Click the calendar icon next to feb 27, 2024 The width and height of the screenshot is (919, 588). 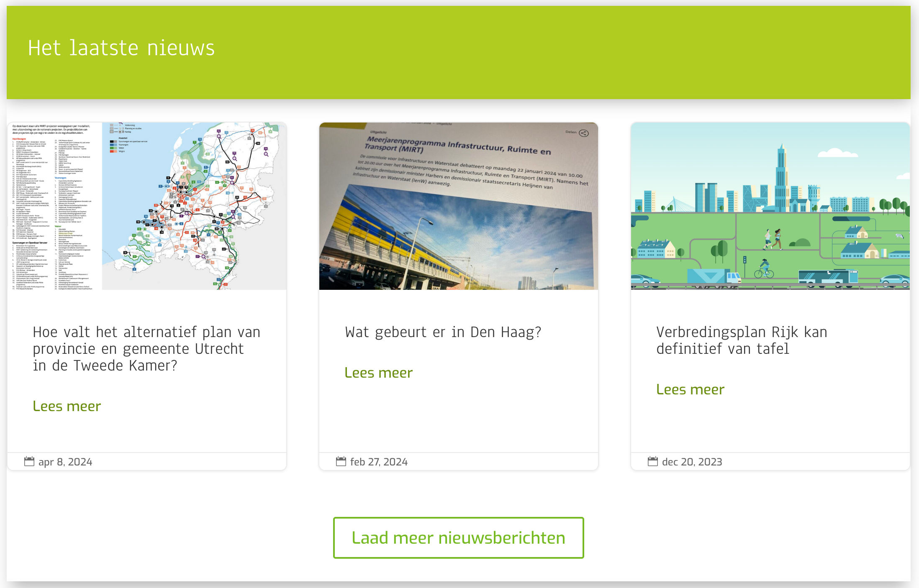(x=340, y=461)
